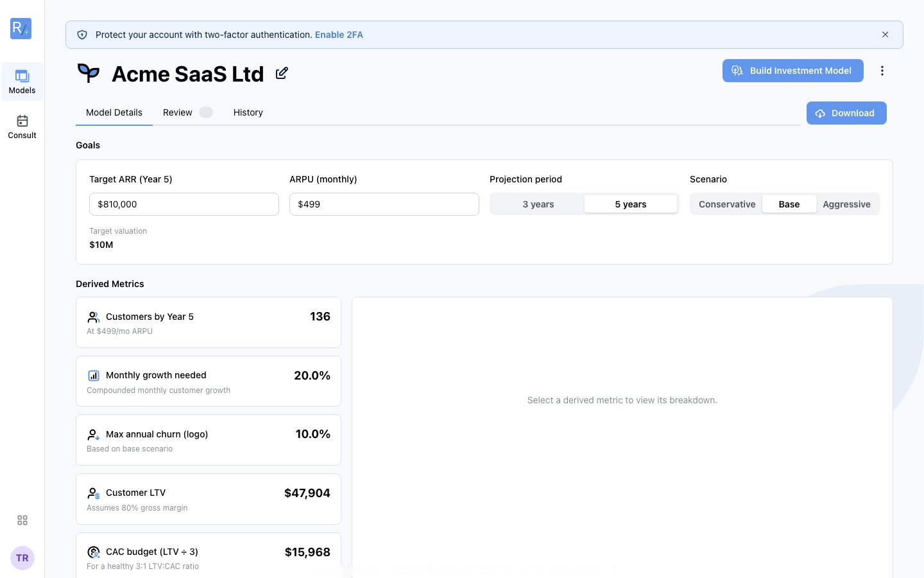This screenshot has height=578, width=924.
Task: Open the TR user avatar
Action: tap(22, 558)
